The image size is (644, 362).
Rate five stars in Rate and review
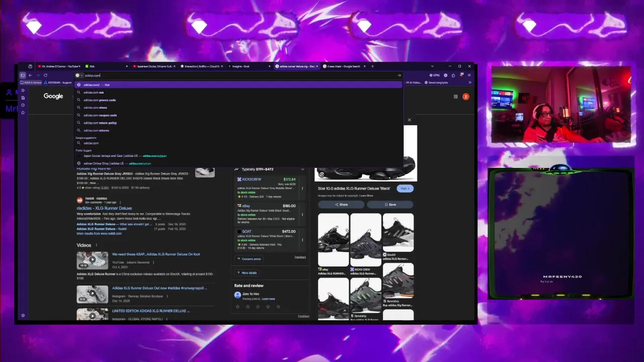[278, 306]
